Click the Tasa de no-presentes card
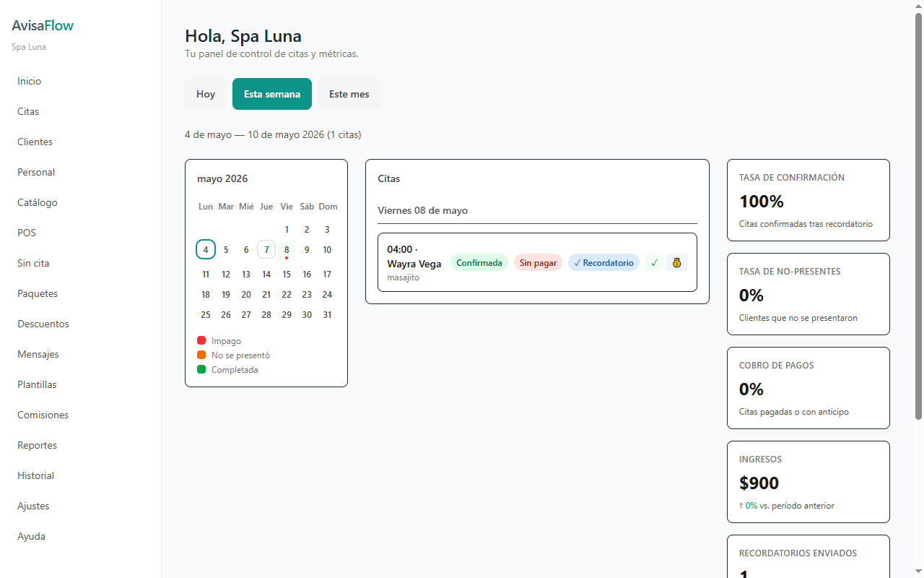924x578 pixels. pos(808,294)
